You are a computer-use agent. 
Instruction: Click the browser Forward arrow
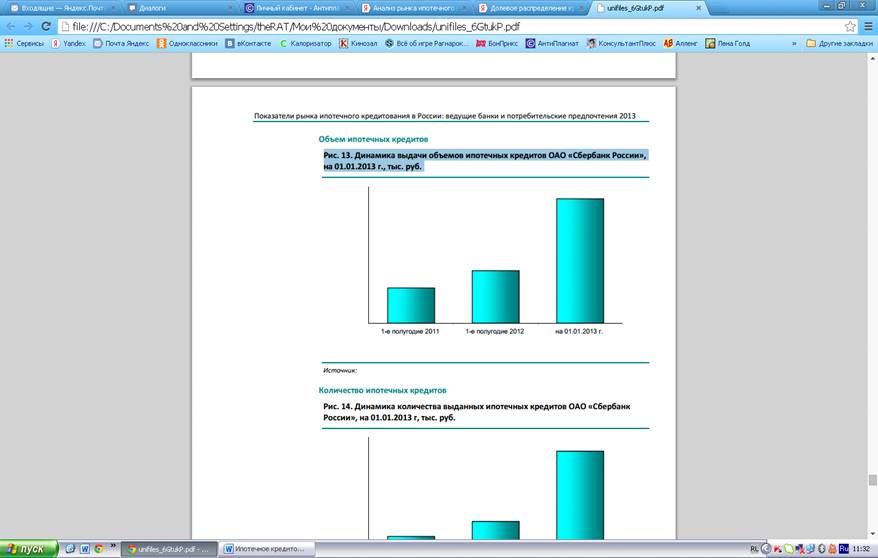27,26
